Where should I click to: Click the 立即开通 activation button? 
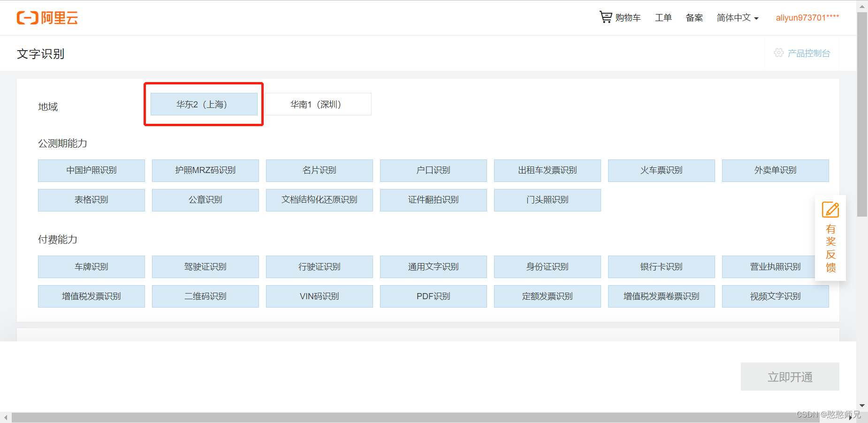tap(790, 377)
